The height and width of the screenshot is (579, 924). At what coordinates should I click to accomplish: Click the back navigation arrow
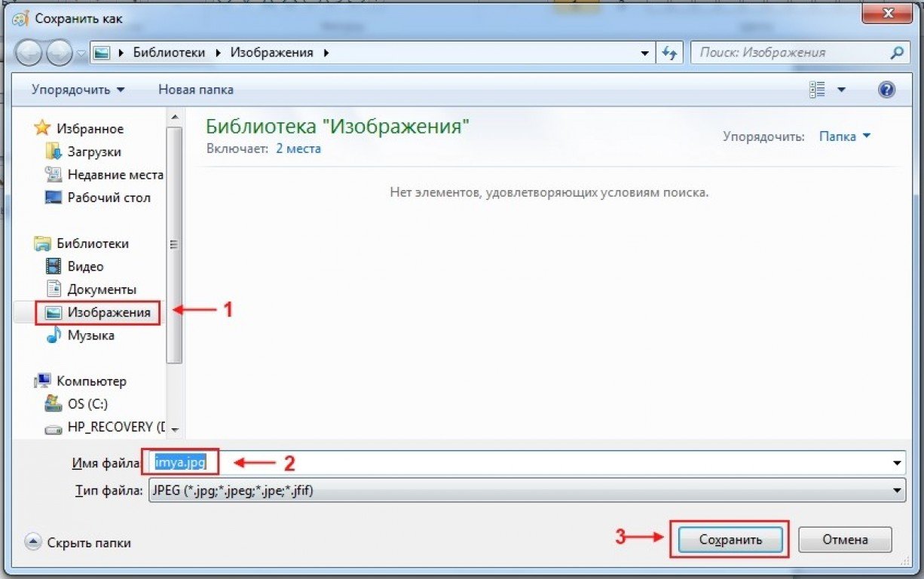pos(29,54)
